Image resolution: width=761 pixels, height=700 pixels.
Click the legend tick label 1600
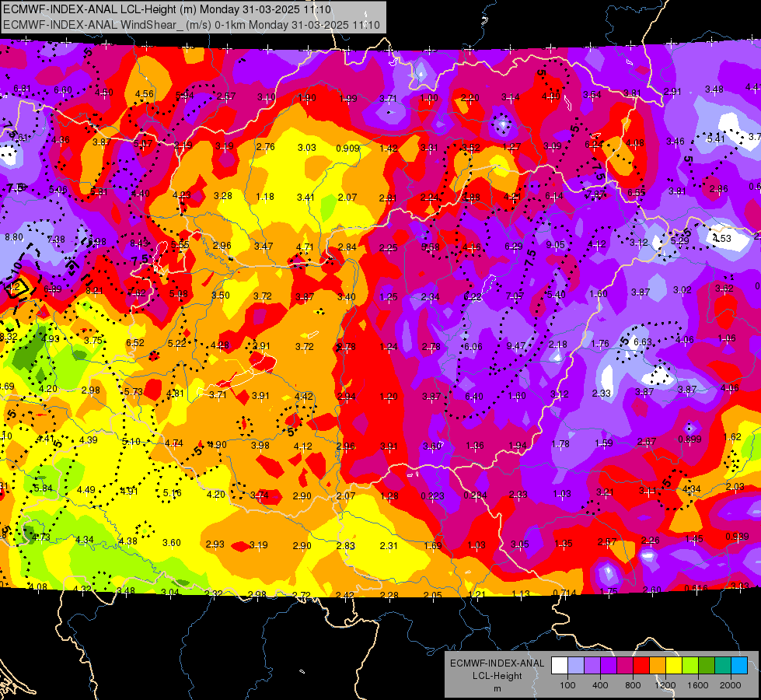[698, 685]
